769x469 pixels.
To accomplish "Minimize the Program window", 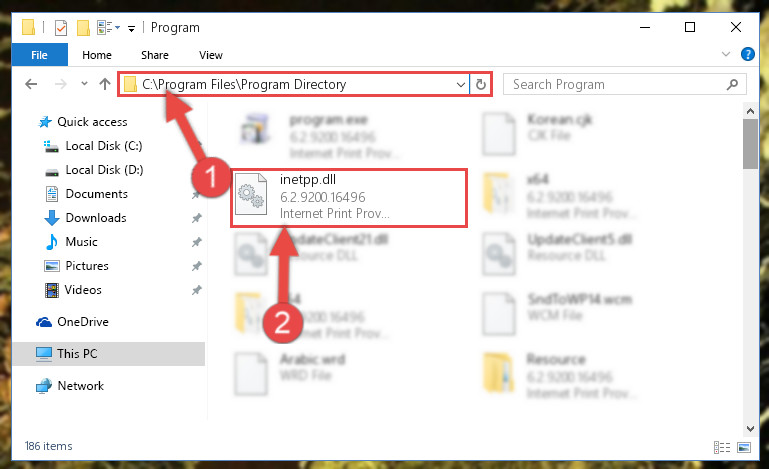I will pyautogui.click(x=645, y=27).
